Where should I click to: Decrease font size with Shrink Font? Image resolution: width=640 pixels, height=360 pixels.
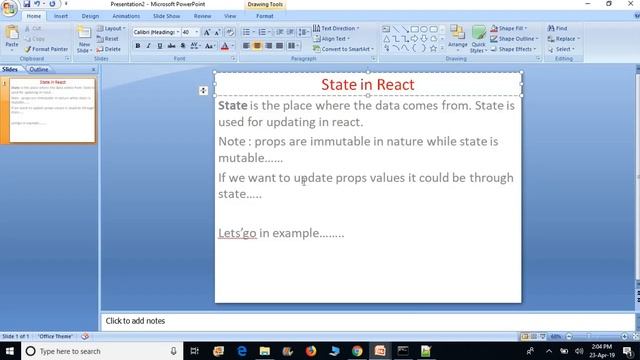(x=217, y=32)
